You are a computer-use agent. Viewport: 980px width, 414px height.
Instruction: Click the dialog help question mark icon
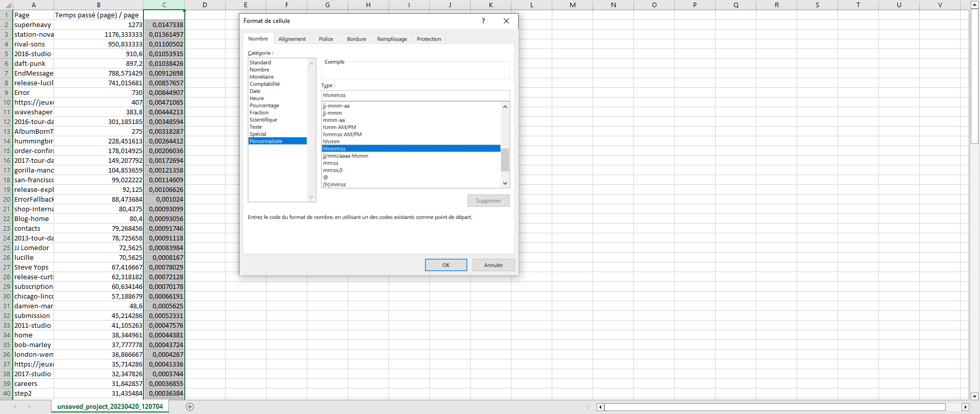click(x=483, y=21)
